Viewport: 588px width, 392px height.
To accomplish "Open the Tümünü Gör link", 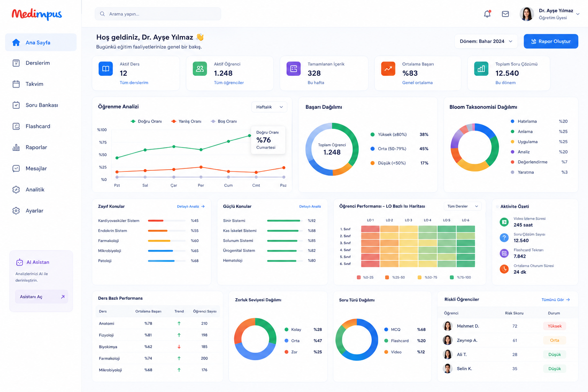I will tap(555, 300).
